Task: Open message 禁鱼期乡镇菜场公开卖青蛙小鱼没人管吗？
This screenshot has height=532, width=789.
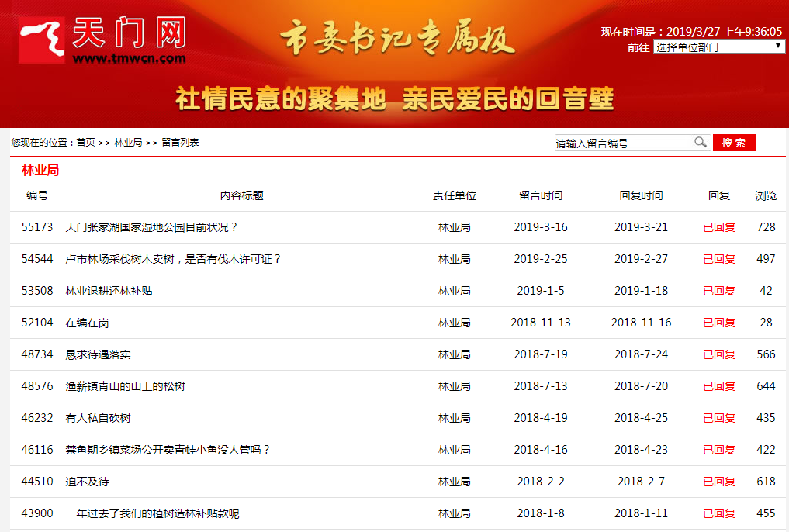Action: [x=168, y=450]
